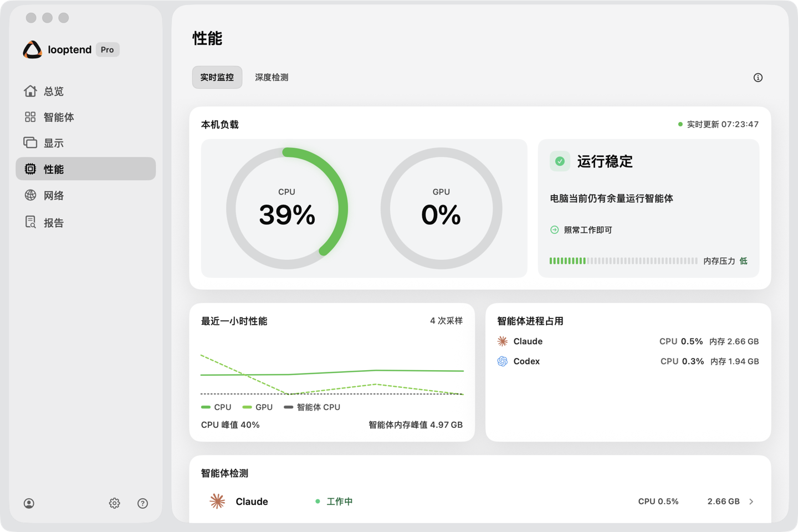
Task: Open the 显示 display icon
Action: (30, 143)
